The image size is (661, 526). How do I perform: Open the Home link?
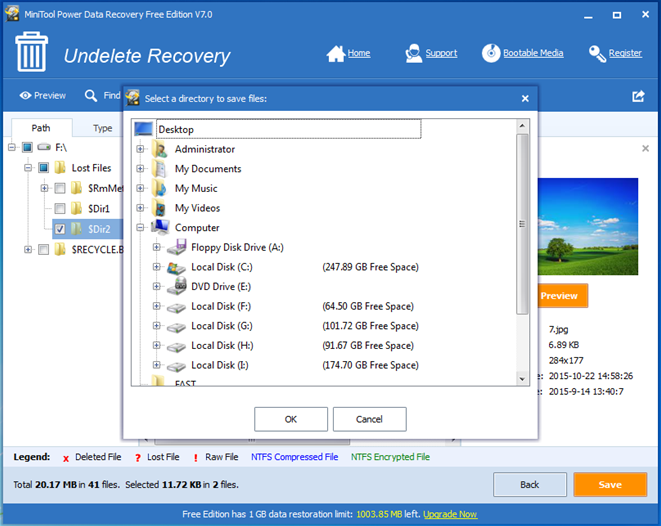(x=359, y=53)
